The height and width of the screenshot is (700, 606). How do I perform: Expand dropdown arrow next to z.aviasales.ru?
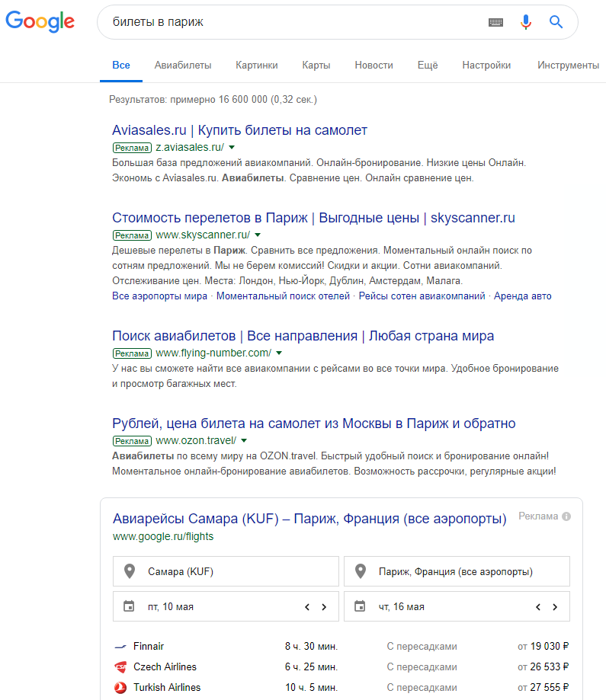coord(232,147)
